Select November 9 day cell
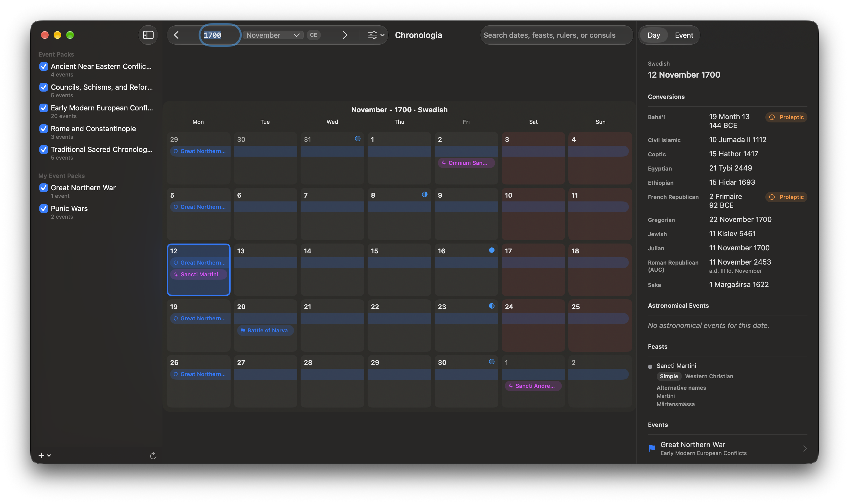This screenshot has width=849, height=504. click(x=466, y=214)
